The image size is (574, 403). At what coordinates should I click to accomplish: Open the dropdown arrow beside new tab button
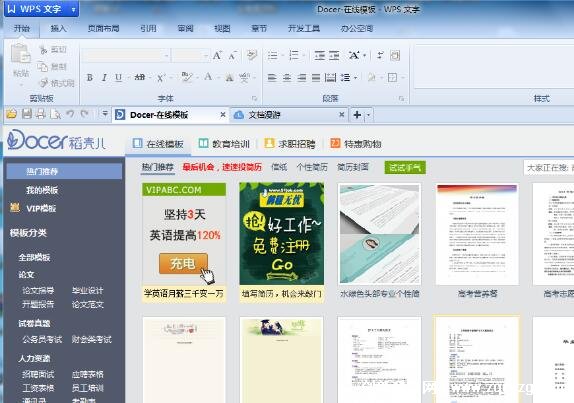[368, 115]
